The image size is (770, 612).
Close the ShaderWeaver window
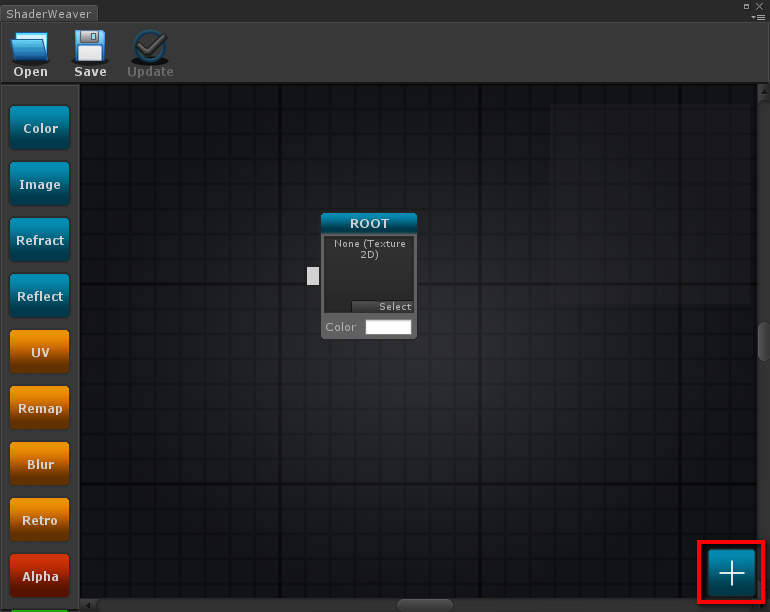759,6
